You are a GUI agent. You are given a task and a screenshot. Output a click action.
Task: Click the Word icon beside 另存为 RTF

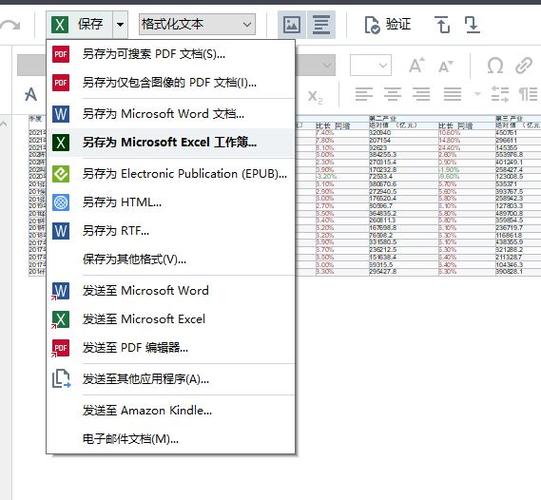(x=61, y=231)
